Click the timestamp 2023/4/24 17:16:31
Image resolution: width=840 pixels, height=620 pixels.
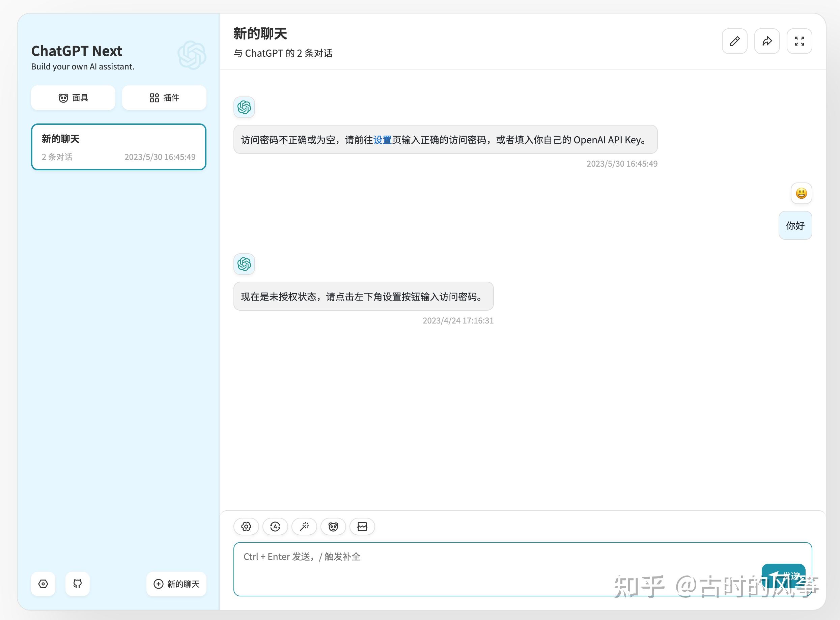(x=458, y=320)
